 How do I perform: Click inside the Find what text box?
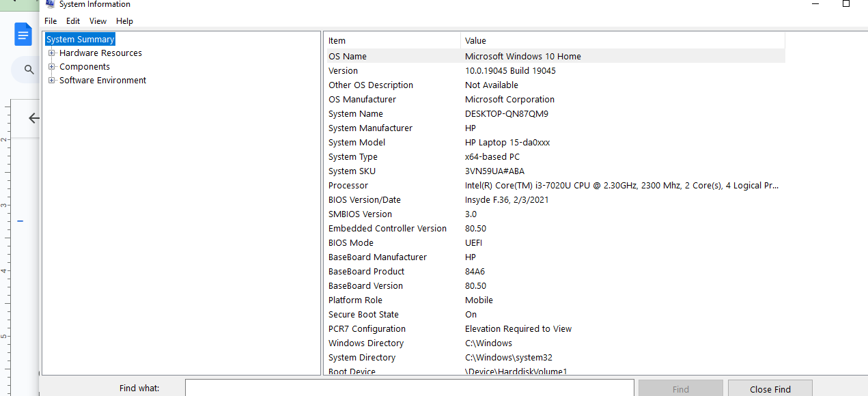pos(408,387)
